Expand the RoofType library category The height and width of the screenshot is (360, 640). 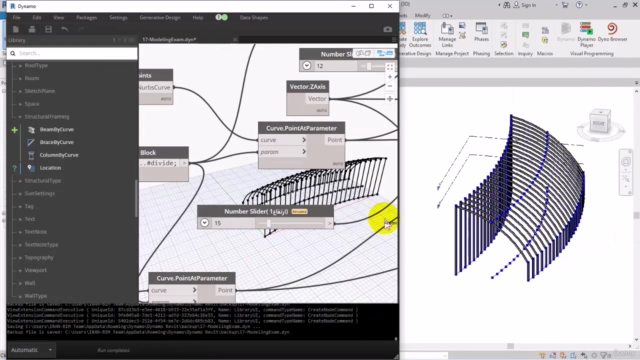[20, 65]
